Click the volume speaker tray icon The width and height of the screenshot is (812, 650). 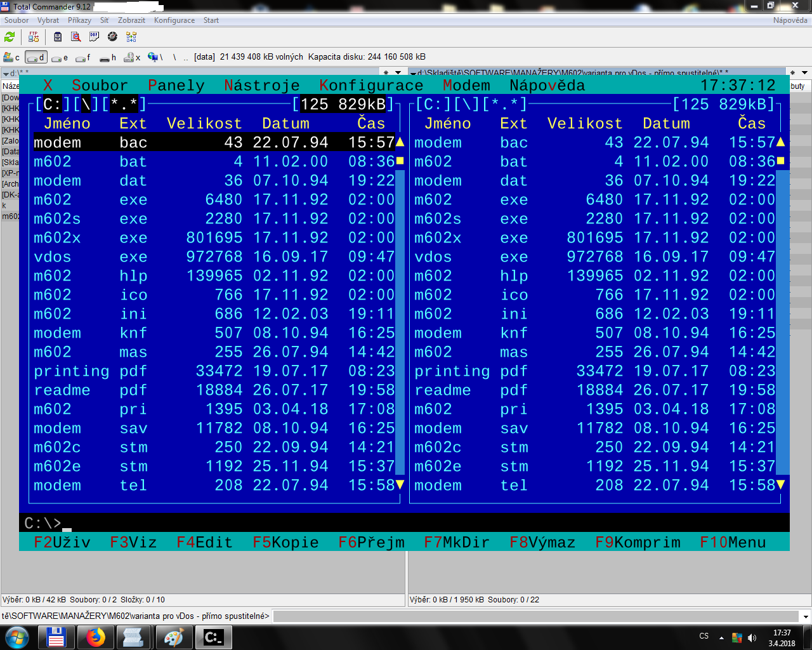pyautogui.click(x=752, y=637)
